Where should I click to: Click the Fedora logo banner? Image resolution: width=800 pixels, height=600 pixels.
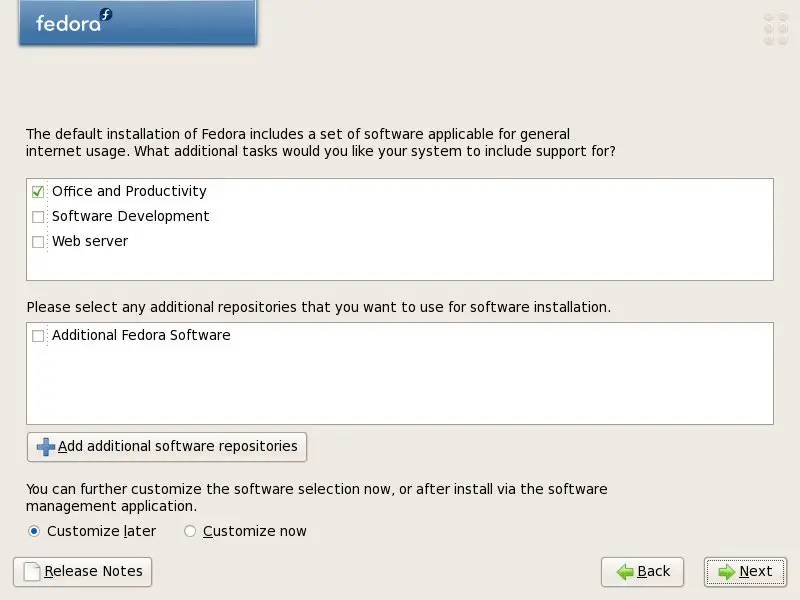click(138, 22)
